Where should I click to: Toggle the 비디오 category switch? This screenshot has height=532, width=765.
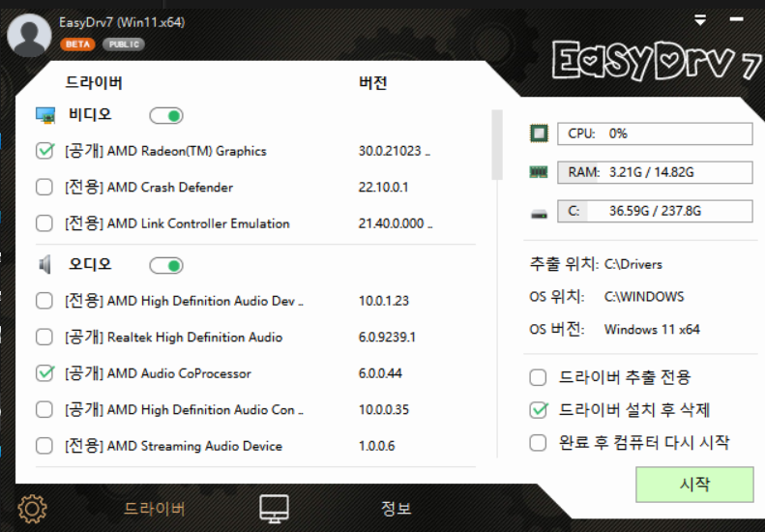pos(166,116)
